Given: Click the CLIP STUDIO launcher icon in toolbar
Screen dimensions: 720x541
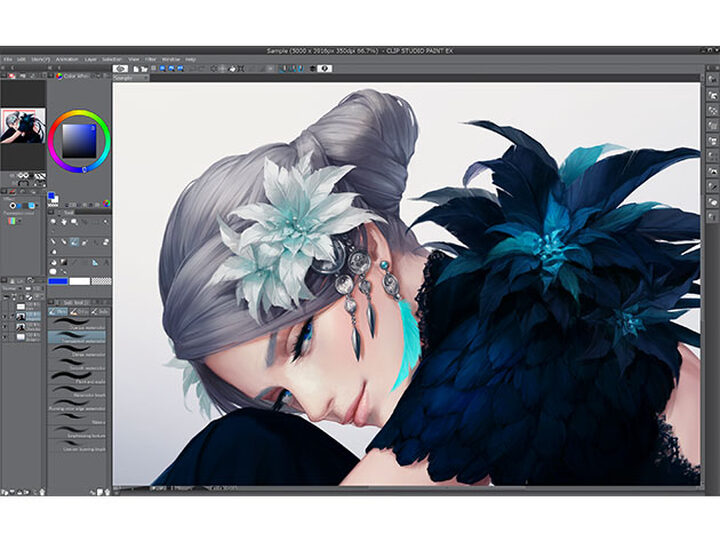Looking at the screenshot, I should pyautogui.click(x=120, y=68).
